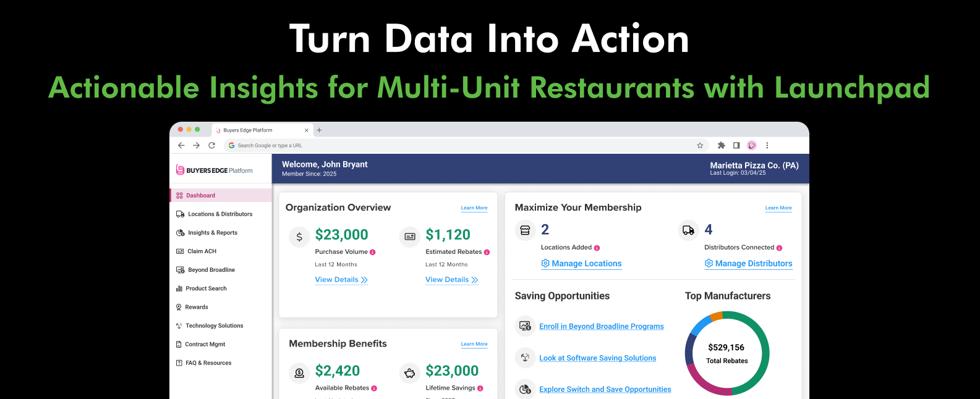Click the Software Saving Solutions icon
This screenshot has height=399, width=980.
coord(525,358)
